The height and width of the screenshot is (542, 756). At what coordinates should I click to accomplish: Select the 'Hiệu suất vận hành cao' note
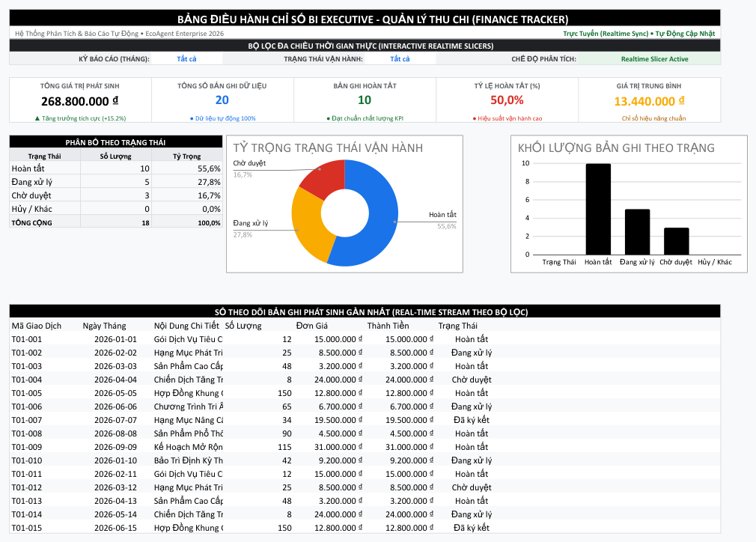(x=507, y=118)
